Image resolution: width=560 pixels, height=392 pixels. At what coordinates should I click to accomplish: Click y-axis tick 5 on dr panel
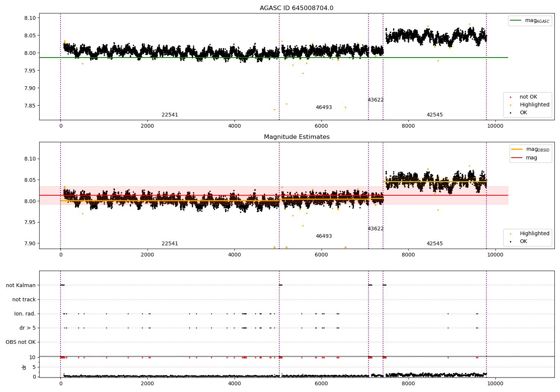point(34,367)
